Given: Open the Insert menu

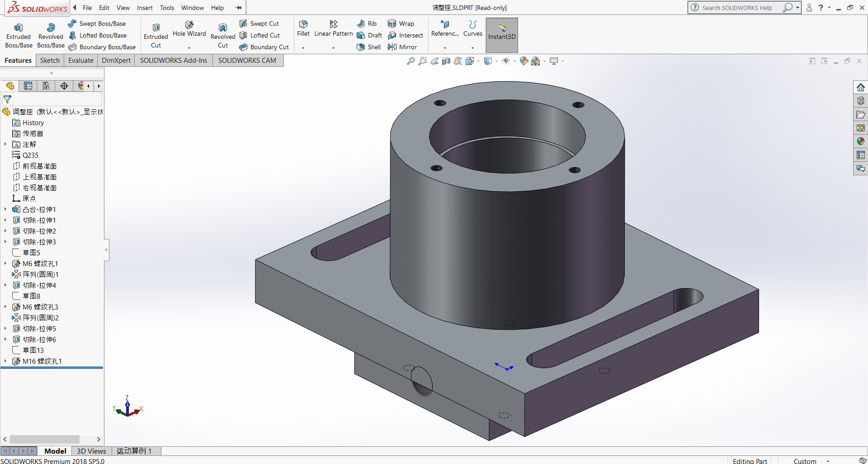Looking at the screenshot, I should (145, 8).
